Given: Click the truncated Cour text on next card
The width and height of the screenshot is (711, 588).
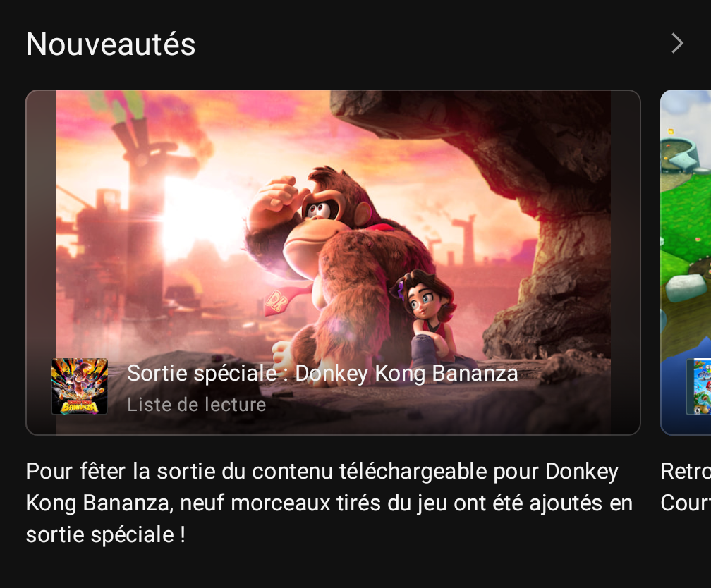Looking at the screenshot, I should click(686, 503).
